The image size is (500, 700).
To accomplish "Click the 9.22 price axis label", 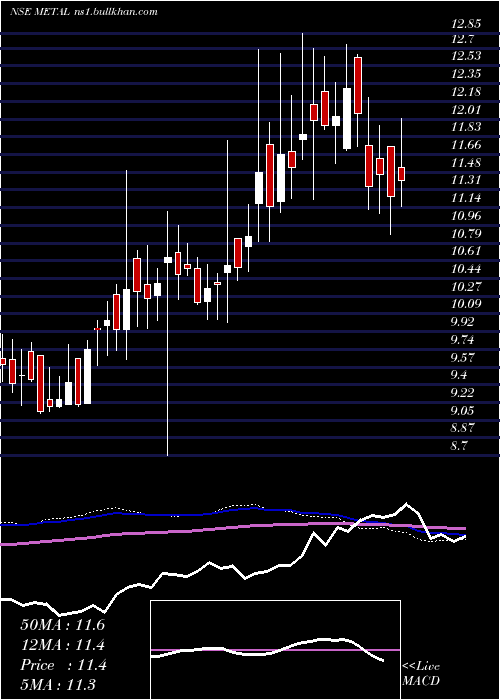I will (x=464, y=393).
